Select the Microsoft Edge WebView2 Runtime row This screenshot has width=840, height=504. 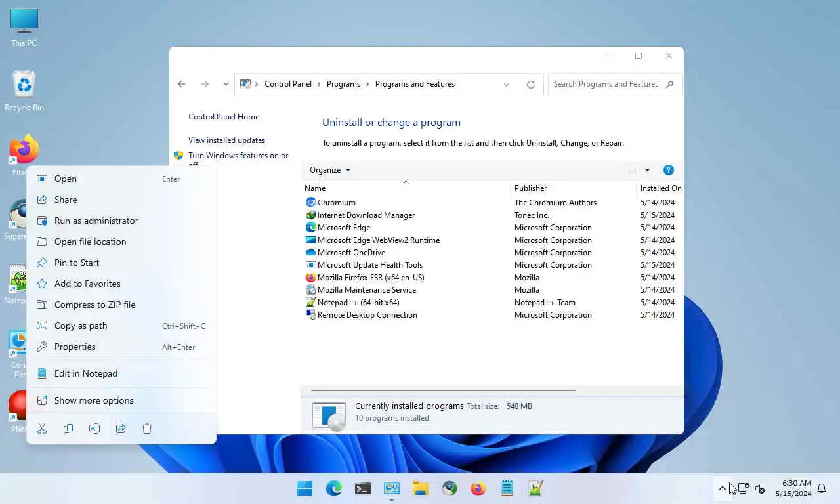point(492,240)
